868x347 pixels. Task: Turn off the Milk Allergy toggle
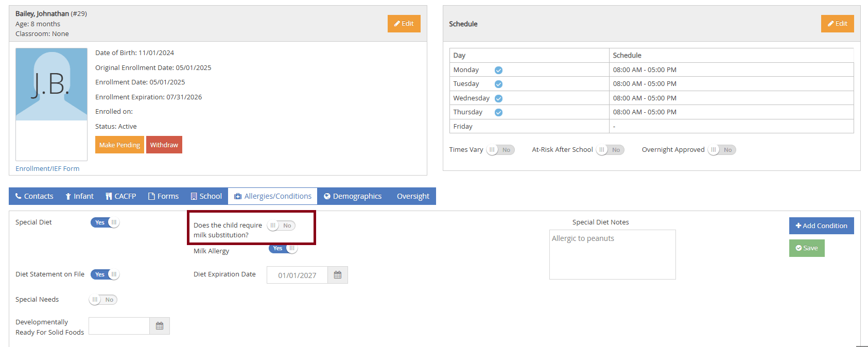[x=283, y=249]
